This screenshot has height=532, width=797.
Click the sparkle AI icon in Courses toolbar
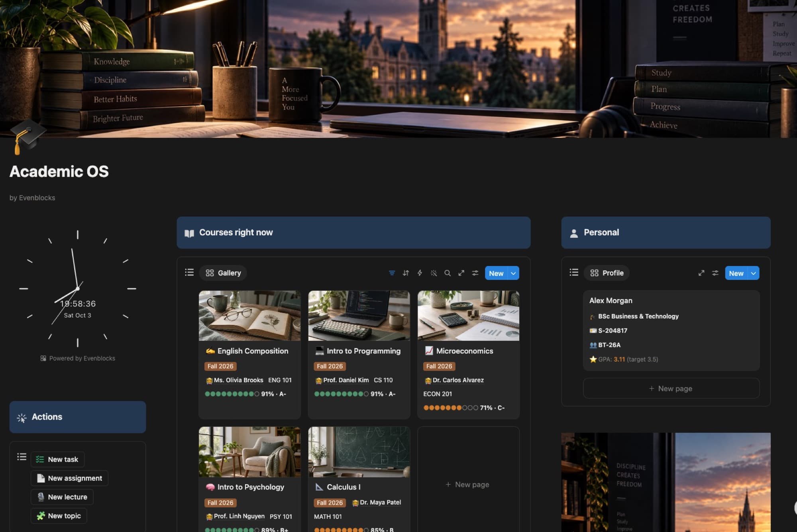tap(434, 273)
